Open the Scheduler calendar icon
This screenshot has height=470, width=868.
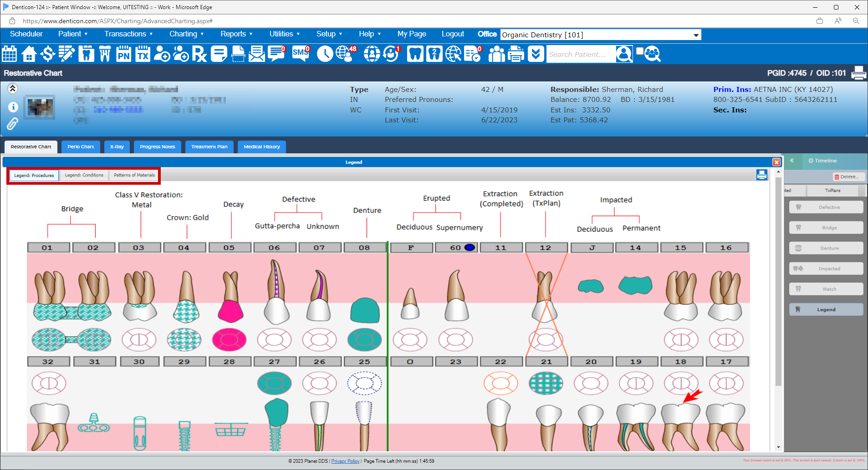click(x=9, y=54)
